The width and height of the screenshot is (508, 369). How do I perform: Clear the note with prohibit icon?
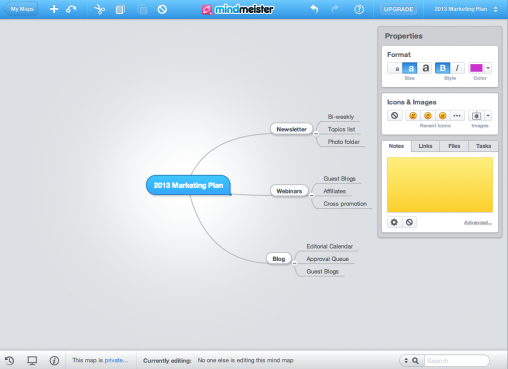point(409,222)
